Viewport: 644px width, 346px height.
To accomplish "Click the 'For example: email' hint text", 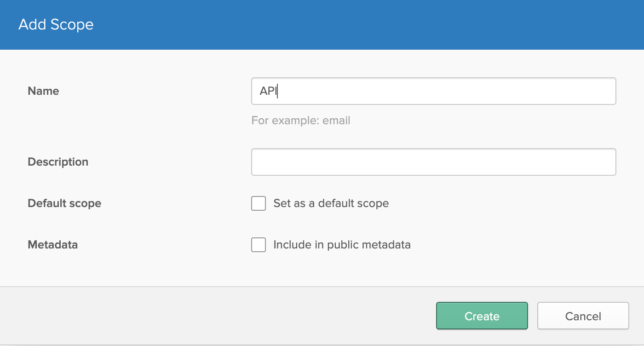I will pyautogui.click(x=301, y=121).
